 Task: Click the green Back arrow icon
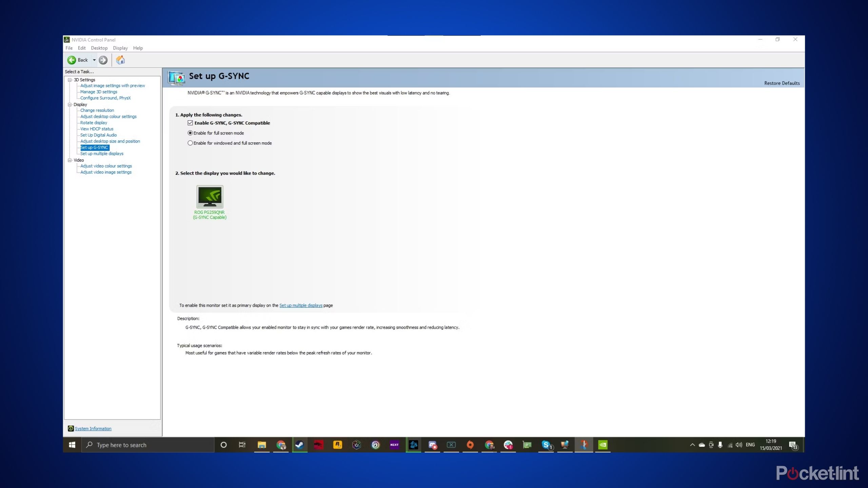[72, 60]
